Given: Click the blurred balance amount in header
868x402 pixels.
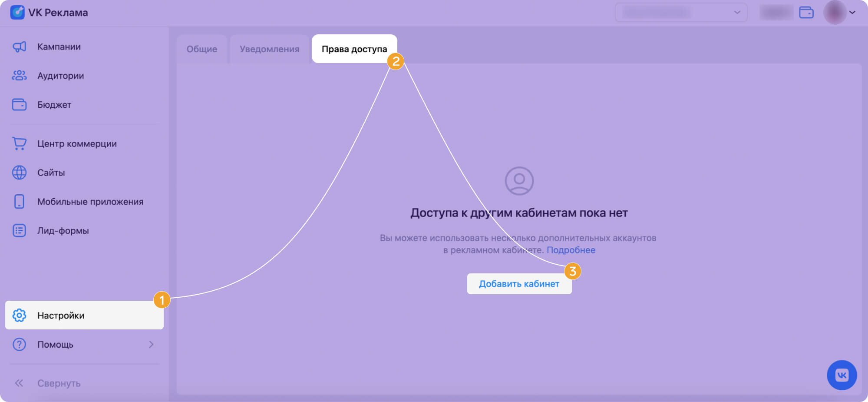Looking at the screenshot, I should click(776, 12).
